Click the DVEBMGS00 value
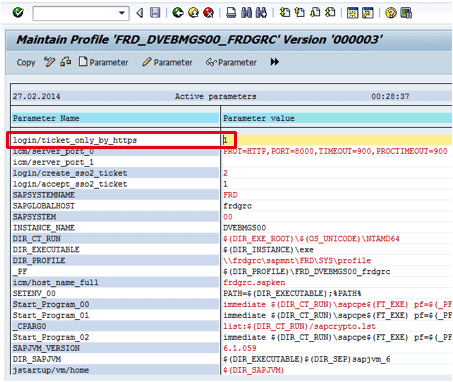Image resolution: width=453 pixels, height=382 pixels. click(245, 228)
